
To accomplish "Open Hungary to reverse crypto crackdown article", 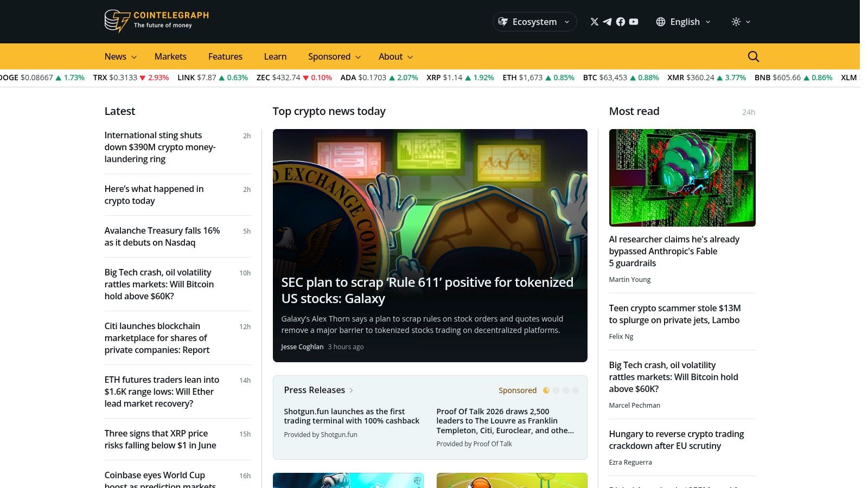I will 676,440.
